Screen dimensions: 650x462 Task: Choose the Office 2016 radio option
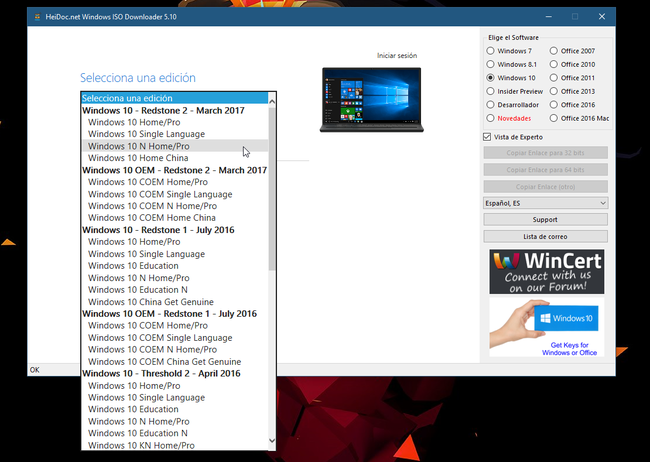553,104
